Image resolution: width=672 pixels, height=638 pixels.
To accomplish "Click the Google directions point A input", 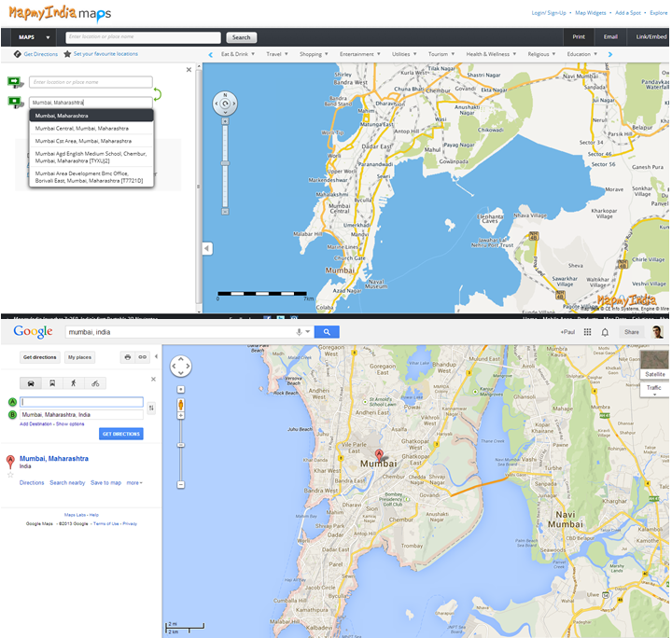I will coord(81,402).
